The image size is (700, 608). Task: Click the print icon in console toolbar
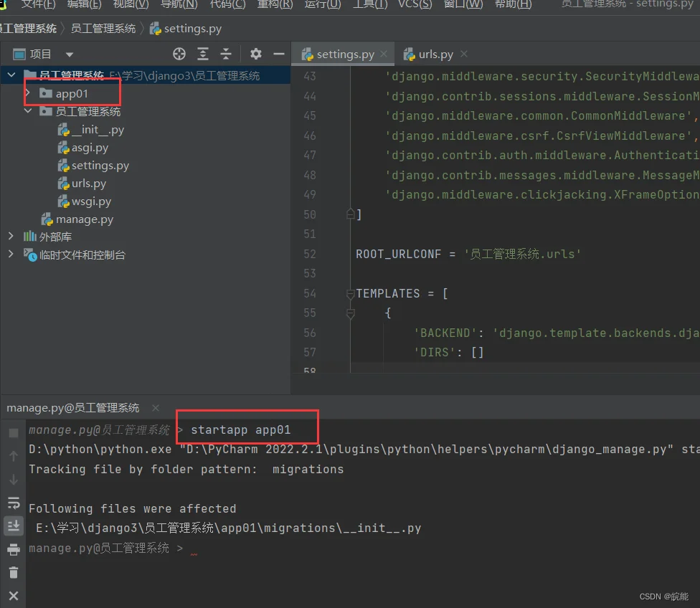14,549
